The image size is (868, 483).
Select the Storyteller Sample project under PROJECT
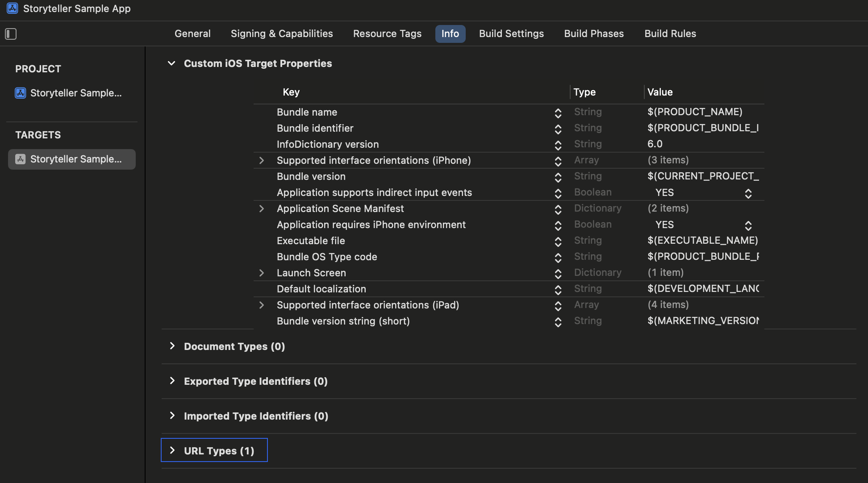pyautogui.click(x=71, y=93)
